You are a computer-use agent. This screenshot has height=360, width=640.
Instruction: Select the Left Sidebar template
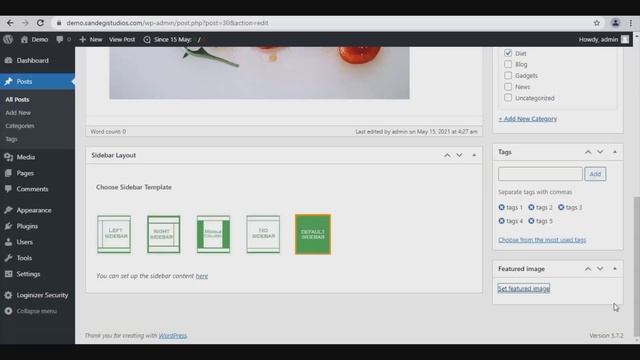point(114,234)
